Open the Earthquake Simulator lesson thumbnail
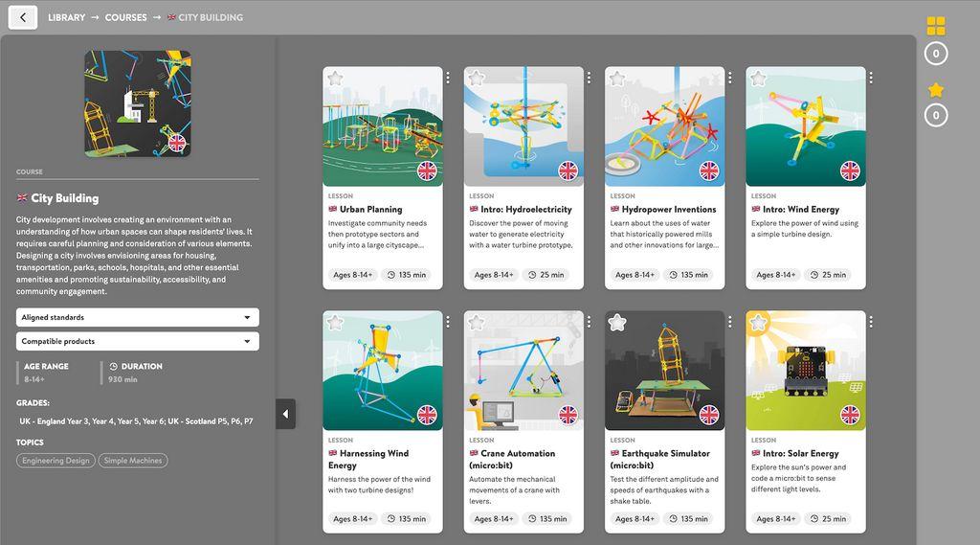Viewport: 980px width, 545px height. [664, 371]
